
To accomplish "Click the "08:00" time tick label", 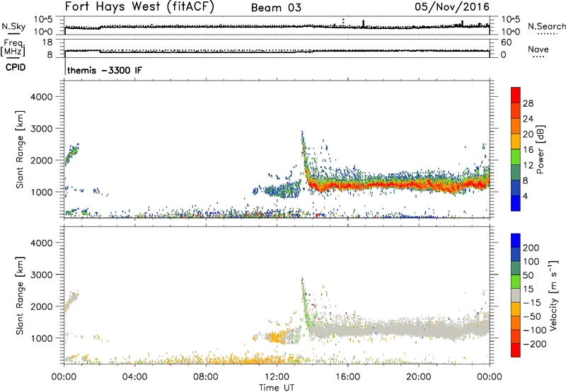I will point(206,377).
